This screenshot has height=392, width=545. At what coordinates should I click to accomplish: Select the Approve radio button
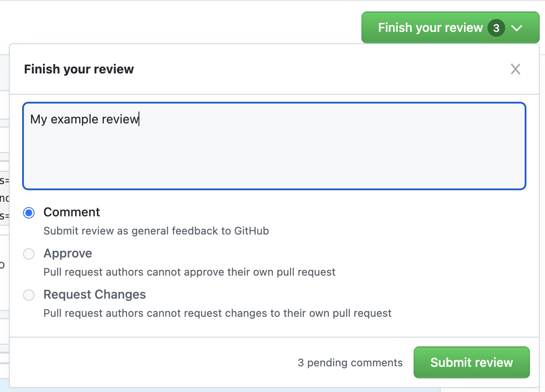click(29, 254)
